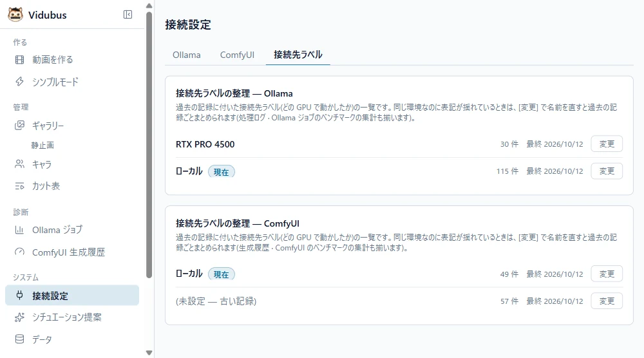Click the sidebar scrollbar up arrow
Screen dimensions: 644x358
[x=149, y=5]
